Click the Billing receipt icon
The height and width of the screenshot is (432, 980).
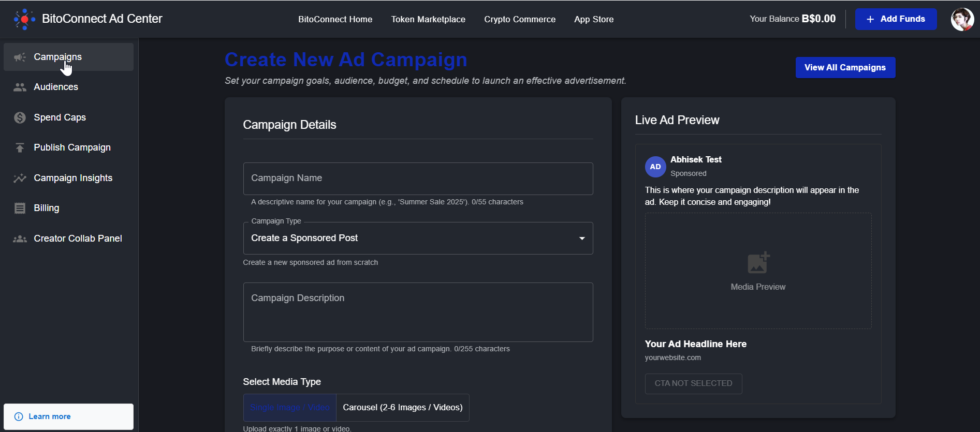20,208
